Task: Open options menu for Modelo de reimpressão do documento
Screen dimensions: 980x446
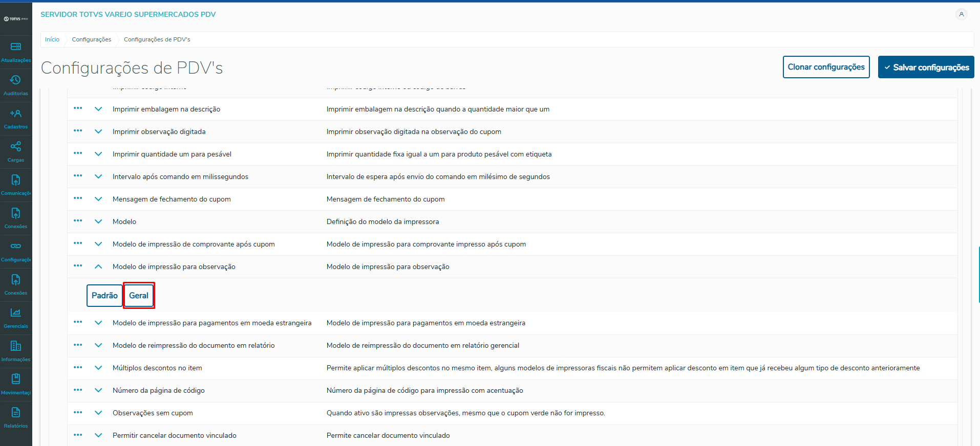Action: point(78,345)
